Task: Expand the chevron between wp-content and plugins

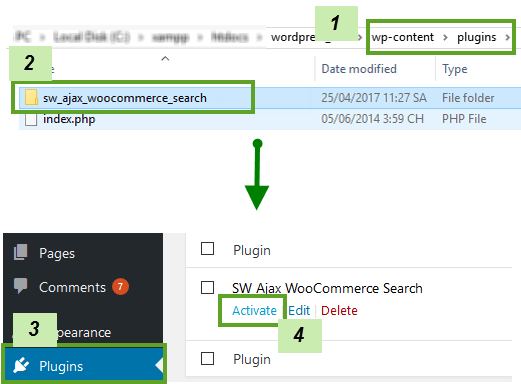Action: [x=445, y=37]
